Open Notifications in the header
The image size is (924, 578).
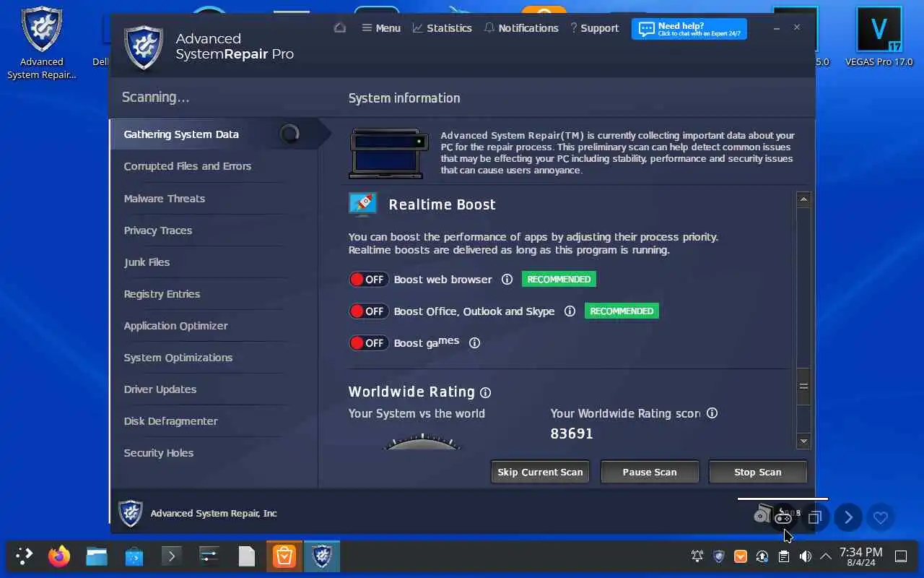521,28
